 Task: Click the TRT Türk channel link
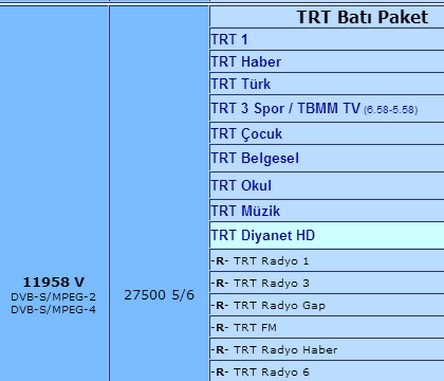click(x=241, y=84)
